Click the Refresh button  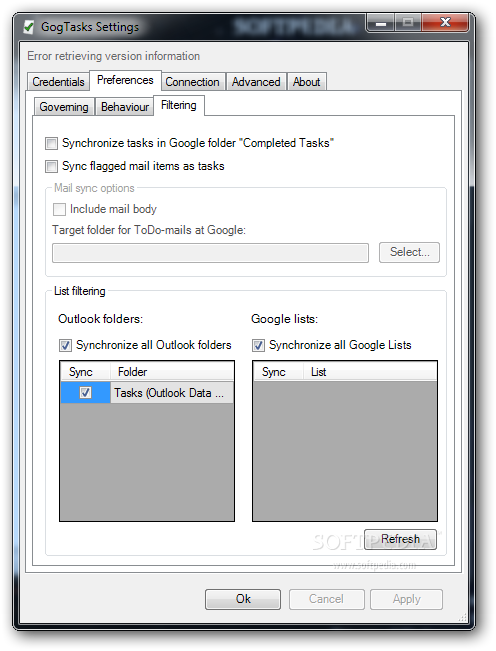click(400, 539)
